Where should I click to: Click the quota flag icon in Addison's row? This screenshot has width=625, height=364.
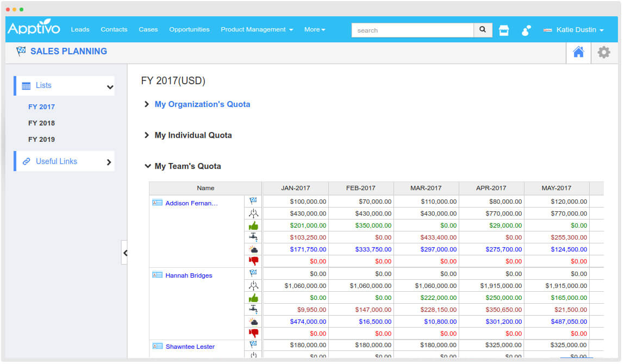(x=253, y=201)
